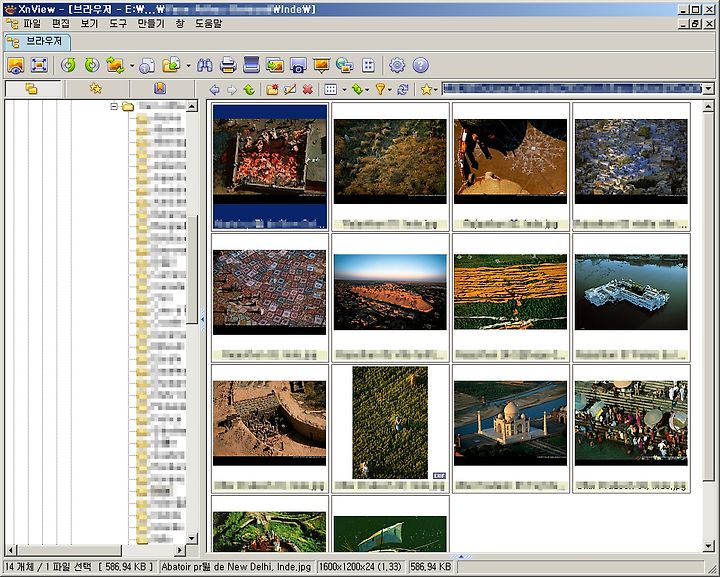720x577 pixels.
Task: Click the create web page icon
Action: tap(344, 65)
